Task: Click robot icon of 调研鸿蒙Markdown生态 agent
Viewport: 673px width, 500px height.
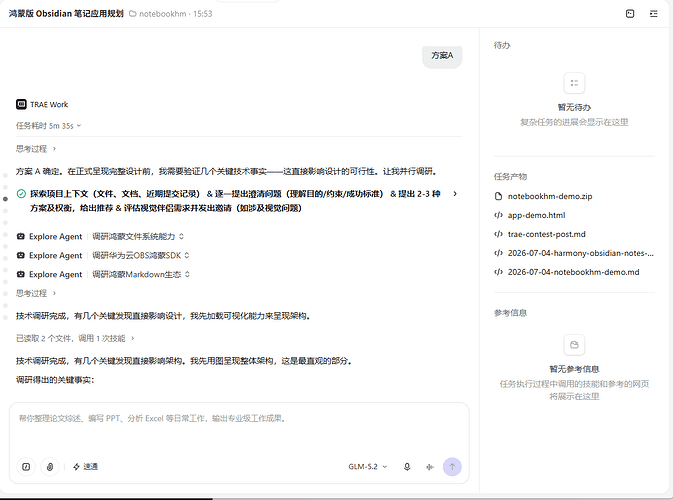Action: coord(20,274)
